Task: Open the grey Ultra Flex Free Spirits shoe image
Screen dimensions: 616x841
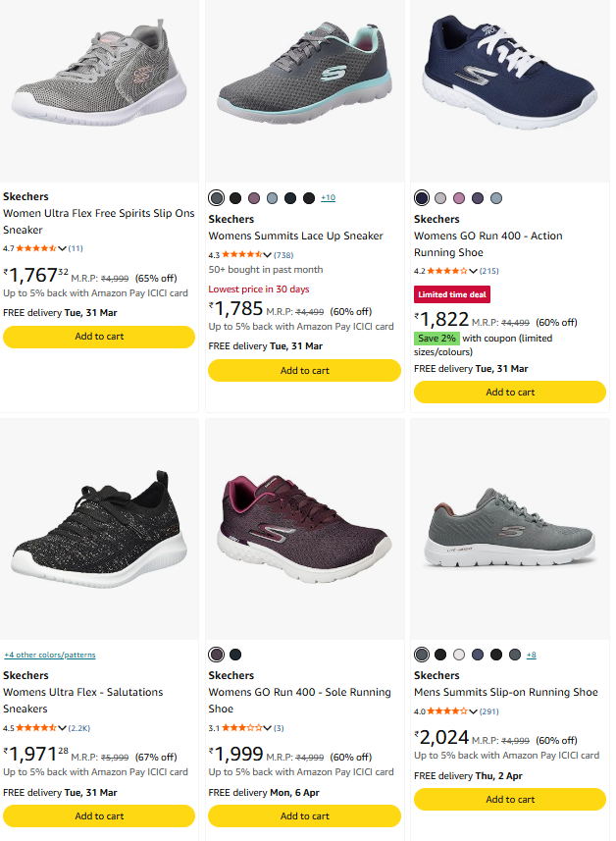Action: (x=99, y=86)
